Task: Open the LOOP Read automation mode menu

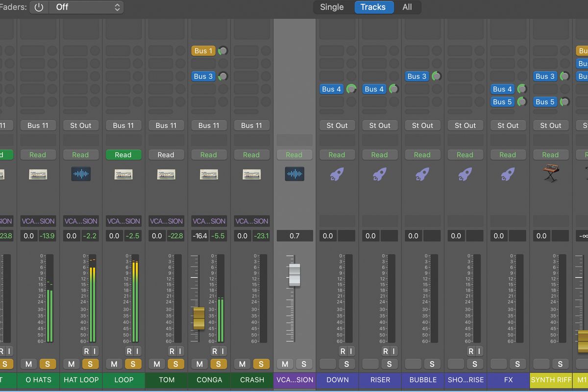Action: (123, 155)
